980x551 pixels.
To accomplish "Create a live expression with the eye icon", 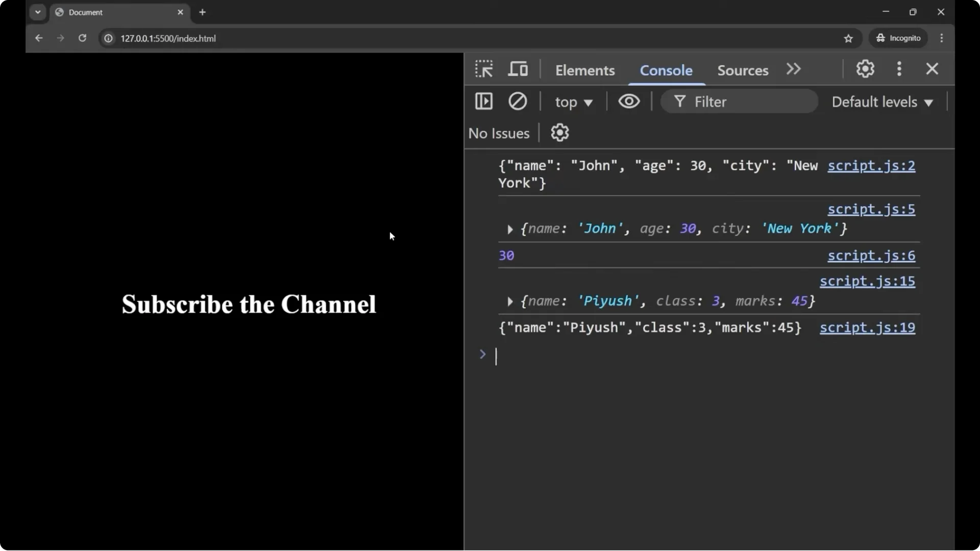I will [629, 101].
